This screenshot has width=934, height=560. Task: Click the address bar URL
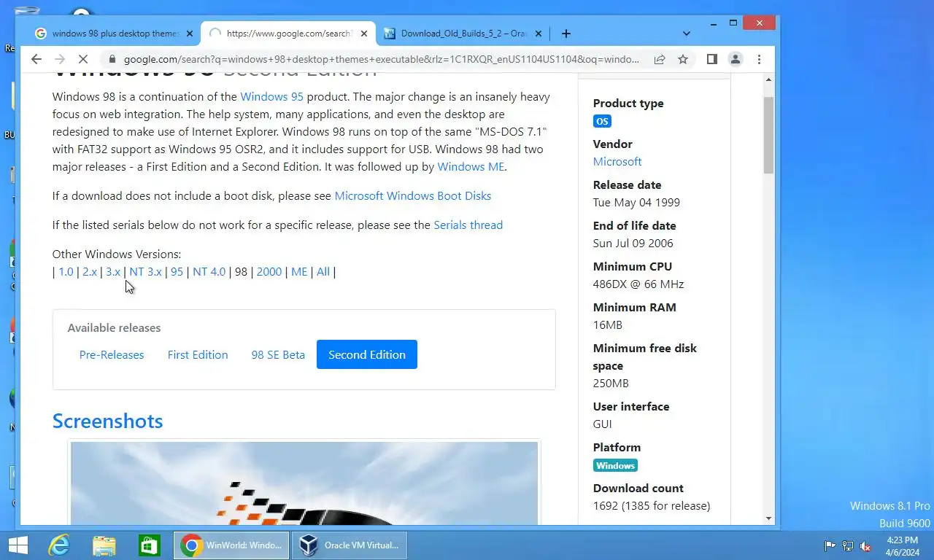click(381, 59)
